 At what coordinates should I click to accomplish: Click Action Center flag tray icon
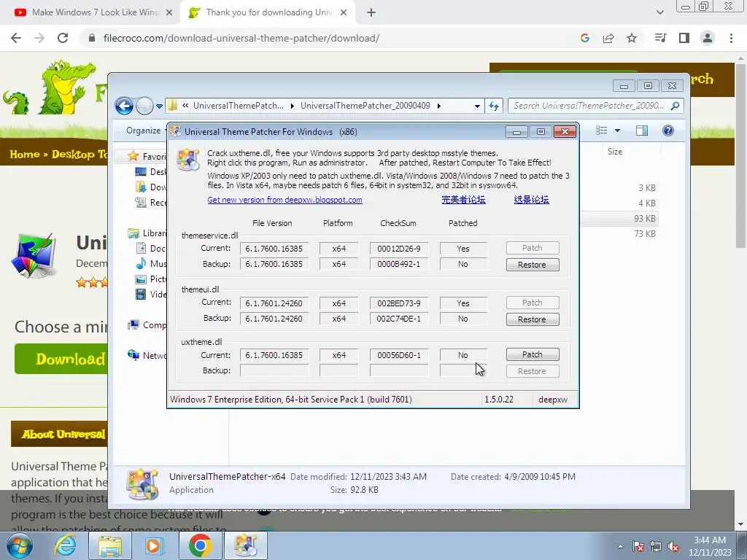coord(638,547)
